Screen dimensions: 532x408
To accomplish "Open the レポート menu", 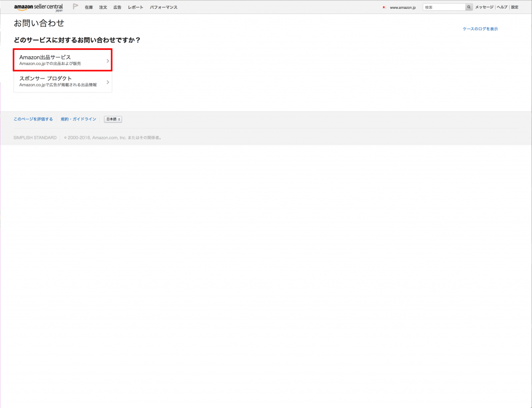I will click(136, 7).
